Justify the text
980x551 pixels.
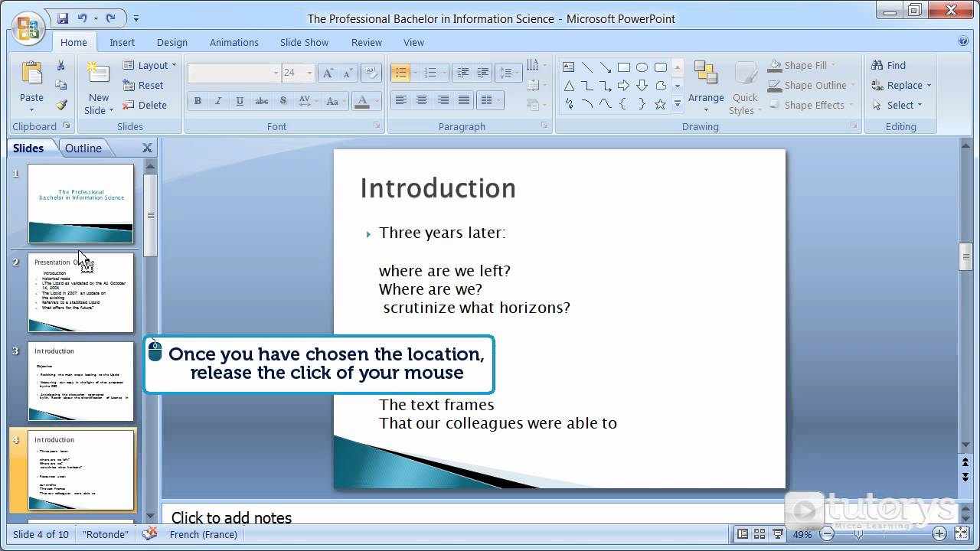[464, 100]
